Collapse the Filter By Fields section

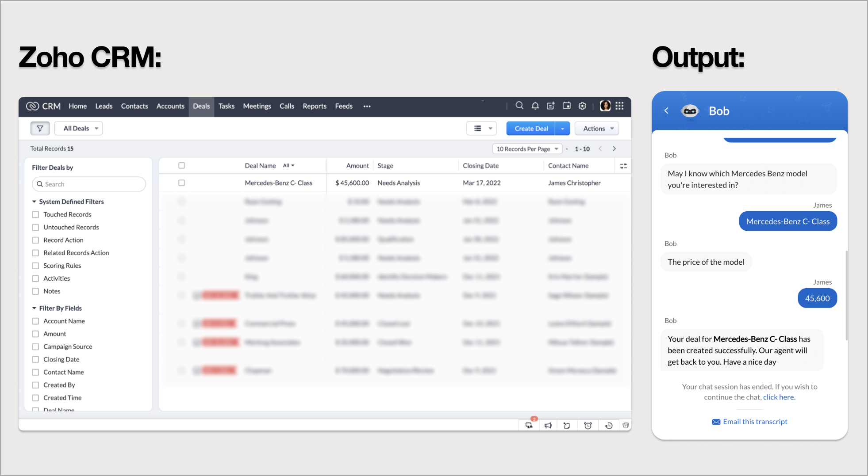coord(34,308)
